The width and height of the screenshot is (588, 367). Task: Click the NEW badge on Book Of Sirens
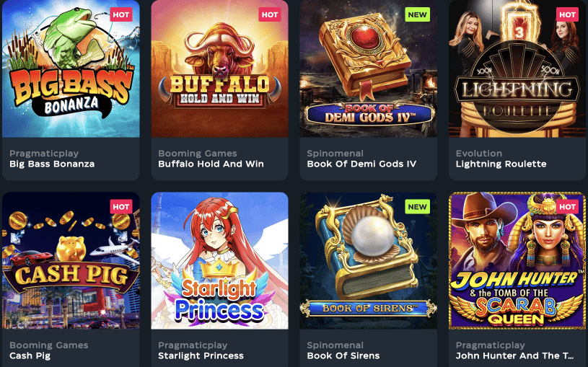418,206
